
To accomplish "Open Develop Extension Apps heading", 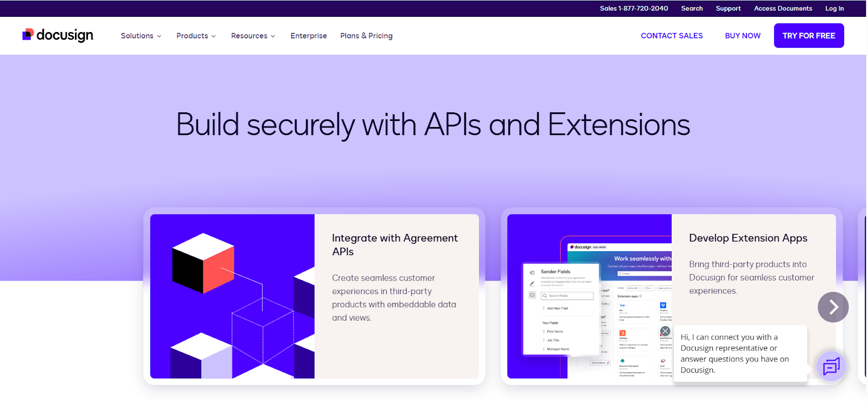I will pos(748,238).
